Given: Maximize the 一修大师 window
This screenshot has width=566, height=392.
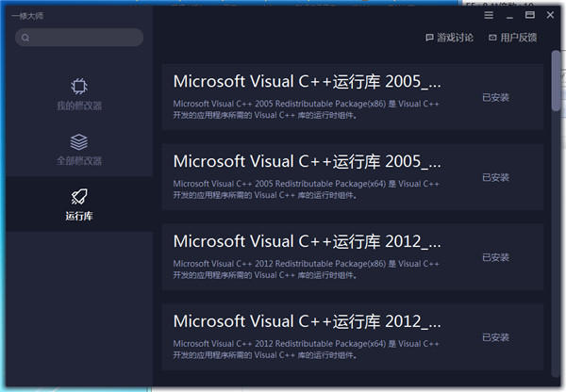Looking at the screenshot, I should [530, 15].
